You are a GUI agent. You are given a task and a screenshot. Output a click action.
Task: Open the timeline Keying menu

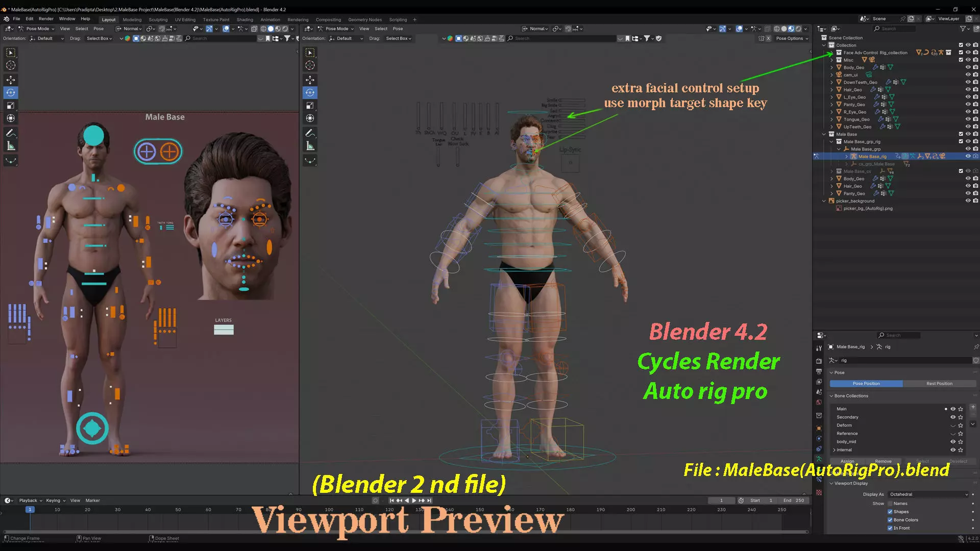point(55,500)
